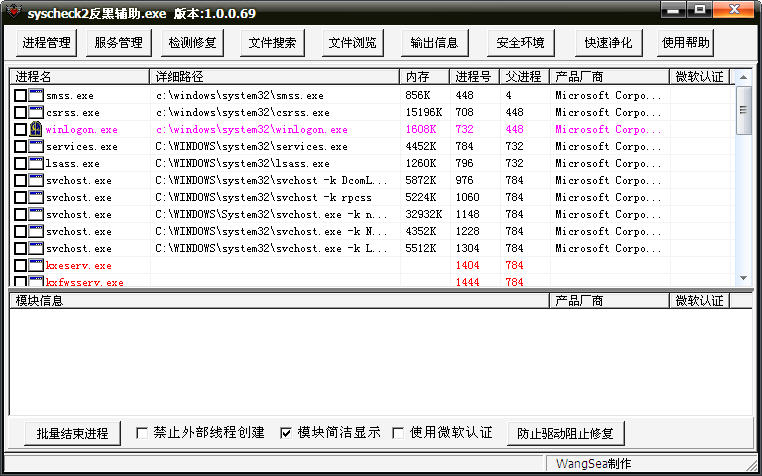Click the smss.exe window icon
Screen dimensions: 762x476
pyautogui.click(x=36, y=95)
